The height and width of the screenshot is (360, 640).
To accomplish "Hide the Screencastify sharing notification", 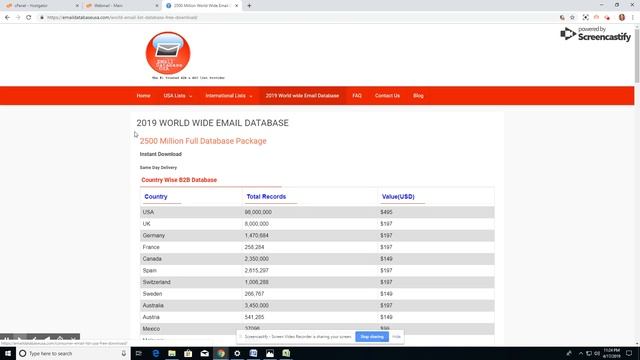I will click(396, 337).
